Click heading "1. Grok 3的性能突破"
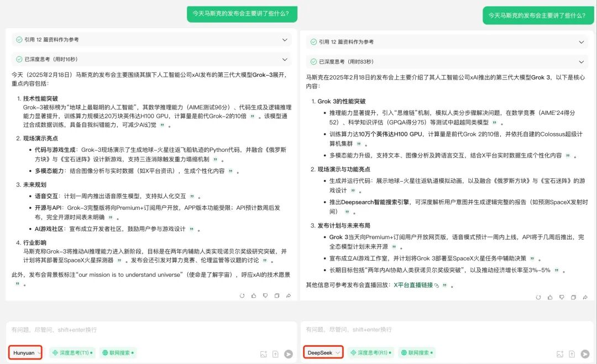597x364 pixels. pyautogui.click(x=338, y=101)
